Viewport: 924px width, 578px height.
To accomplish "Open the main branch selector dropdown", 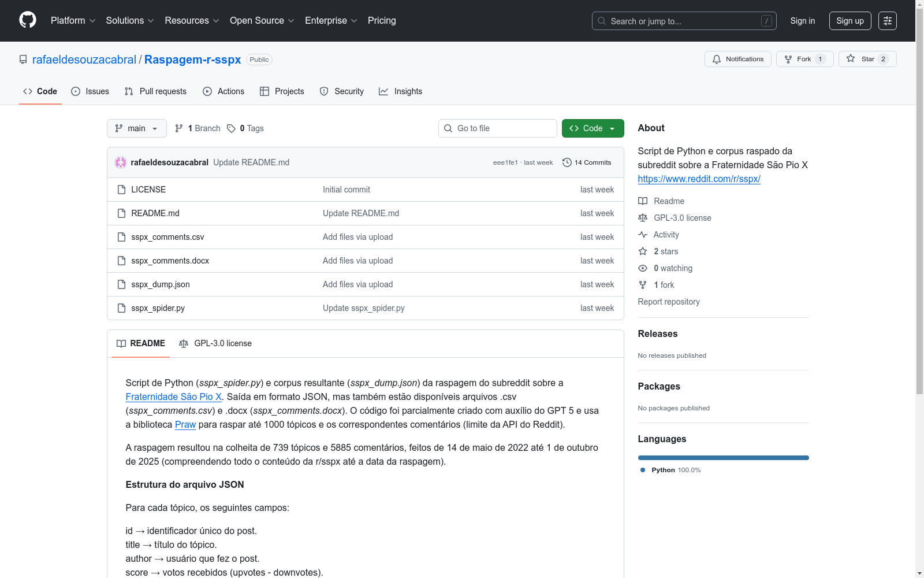I will pyautogui.click(x=137, y=128).
